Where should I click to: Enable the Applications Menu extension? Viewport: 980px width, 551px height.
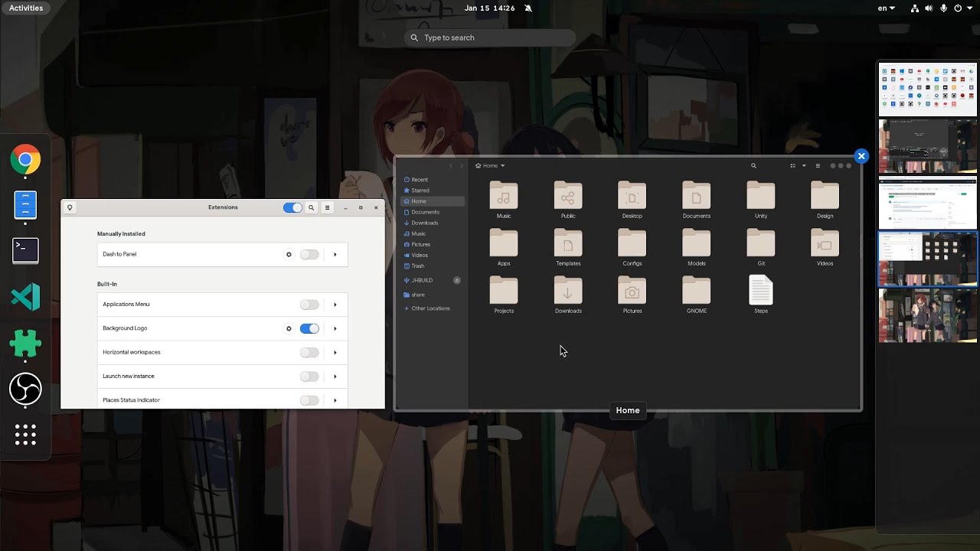[x=309, y=305]
